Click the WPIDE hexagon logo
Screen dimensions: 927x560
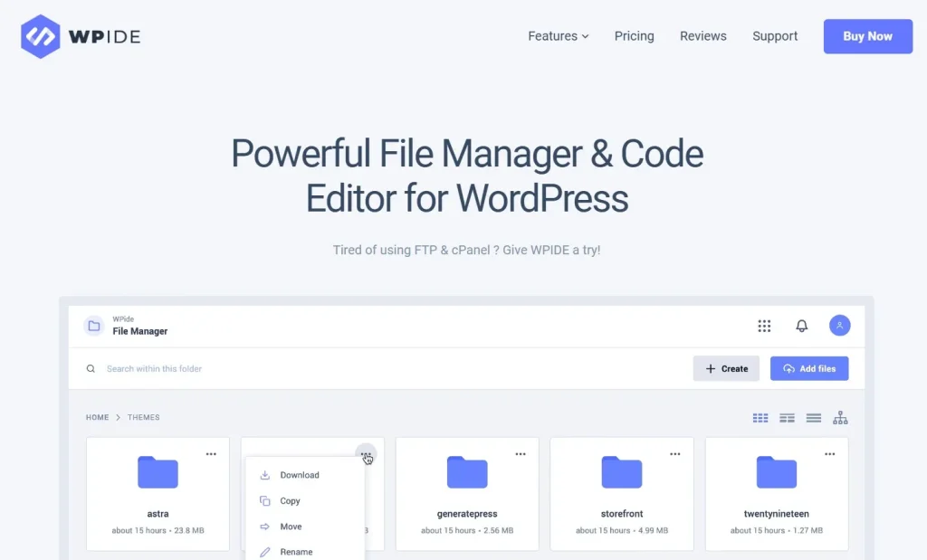[40, 36]
